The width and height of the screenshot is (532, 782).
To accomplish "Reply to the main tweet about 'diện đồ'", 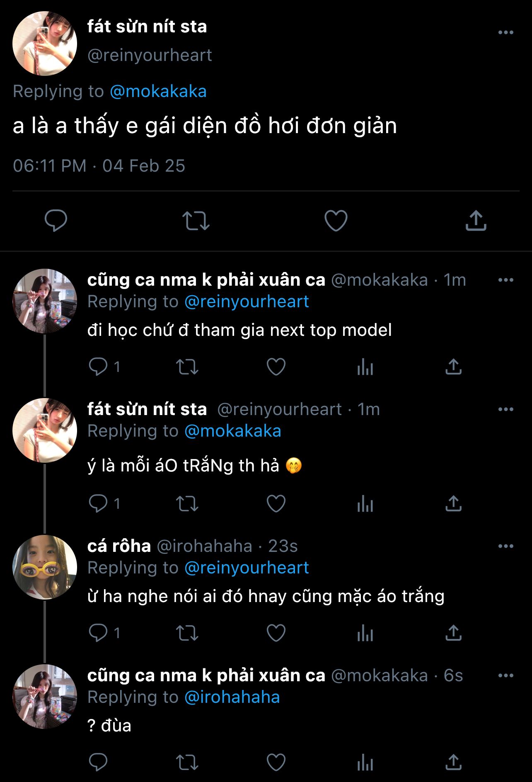I will (x=56, y=220).
